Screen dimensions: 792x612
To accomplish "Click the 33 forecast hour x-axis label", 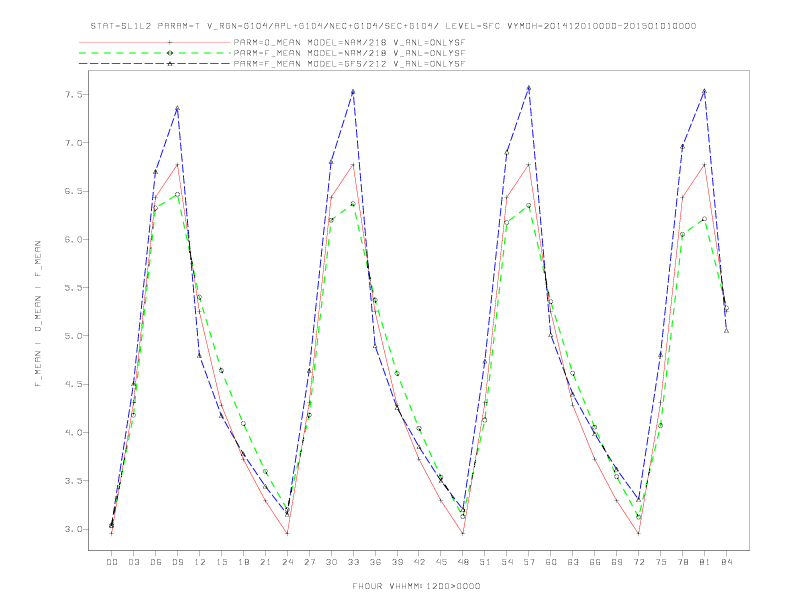I will pyautogui.click(x=353, y=562).
